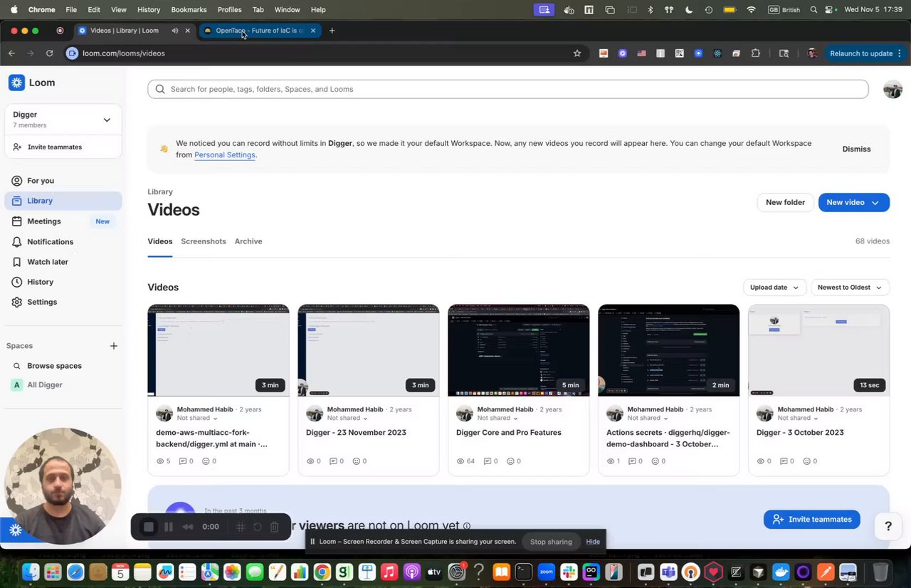Delete the recording with trash icon

coord(275,527)
